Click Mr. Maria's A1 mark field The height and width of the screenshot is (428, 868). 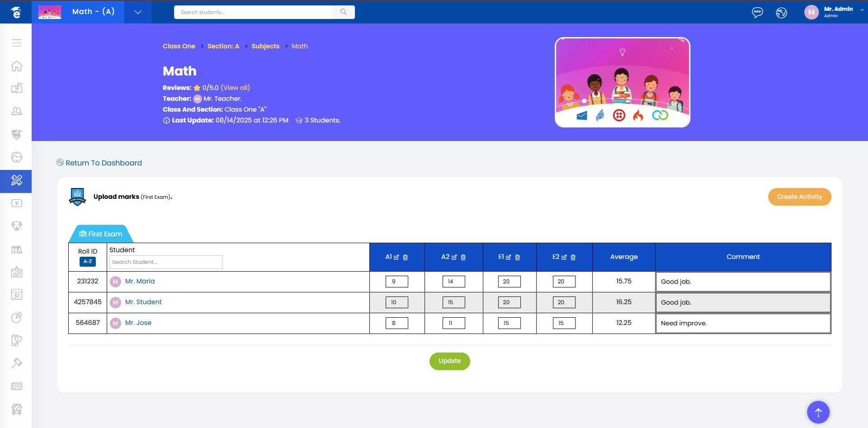(x=397, y=282)
